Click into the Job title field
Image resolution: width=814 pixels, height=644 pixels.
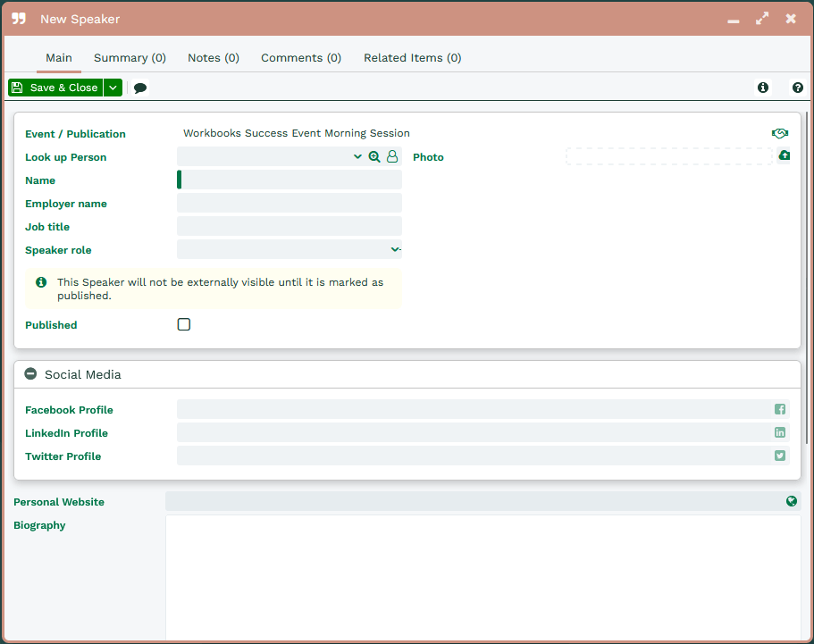click(289, 226)
